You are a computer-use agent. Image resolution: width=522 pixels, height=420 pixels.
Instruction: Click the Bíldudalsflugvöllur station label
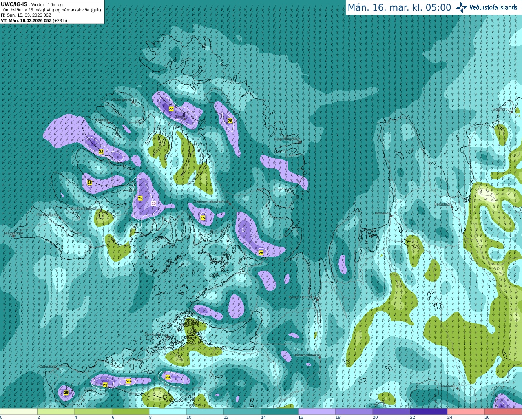[85, 208]
